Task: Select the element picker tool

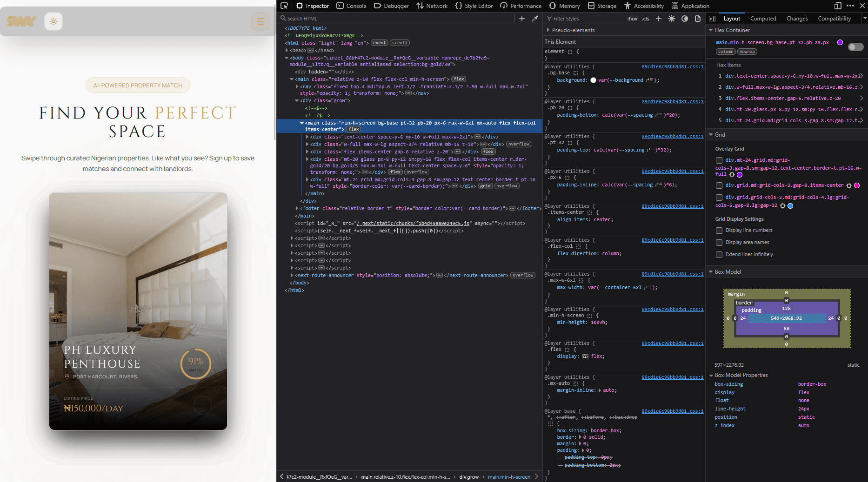Action: (x=284, y=6)
